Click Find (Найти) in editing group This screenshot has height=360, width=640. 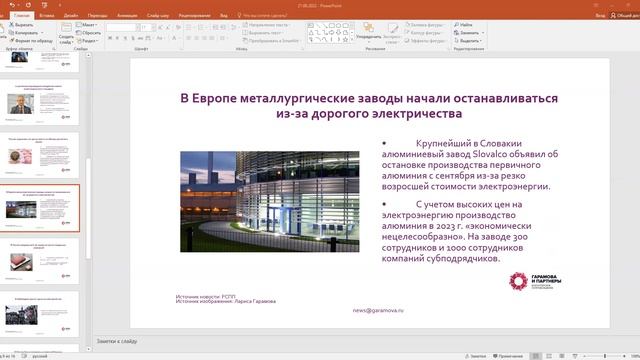pyautogui.click(x=463, y=25)
